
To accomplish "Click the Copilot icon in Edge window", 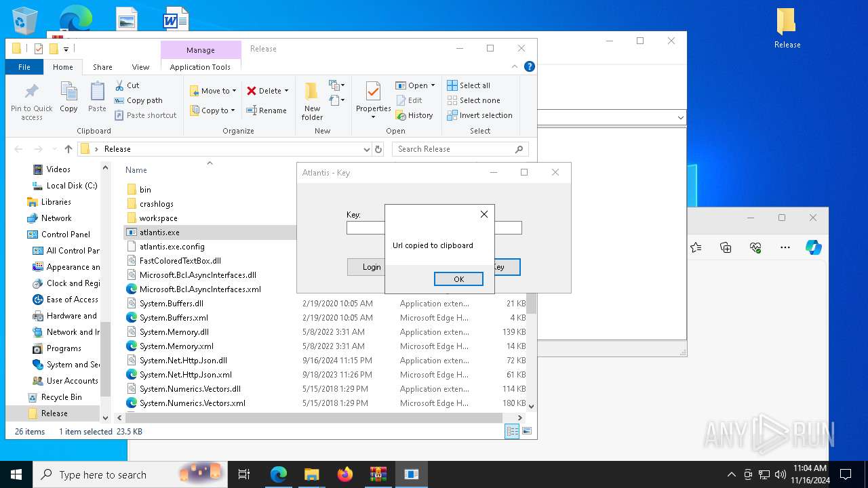I will (814, 247).
